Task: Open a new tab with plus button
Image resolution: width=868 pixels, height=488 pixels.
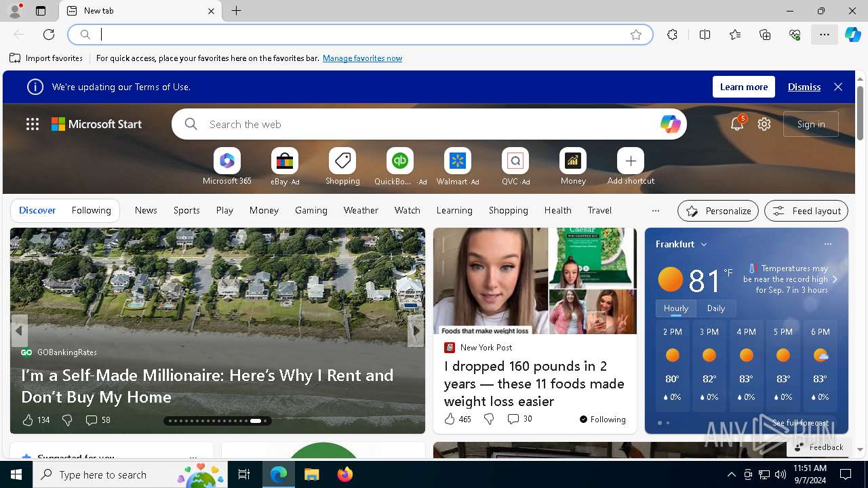Action: (236, 11)
